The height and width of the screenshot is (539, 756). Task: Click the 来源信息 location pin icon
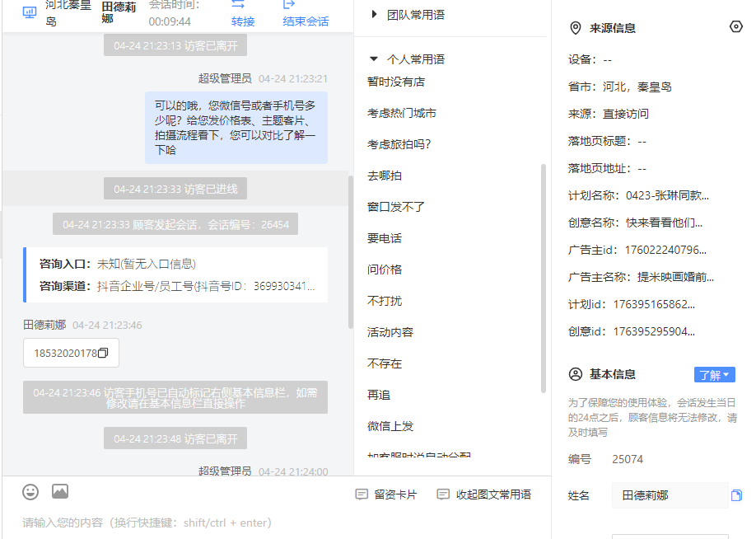click(x=575, y=28)
